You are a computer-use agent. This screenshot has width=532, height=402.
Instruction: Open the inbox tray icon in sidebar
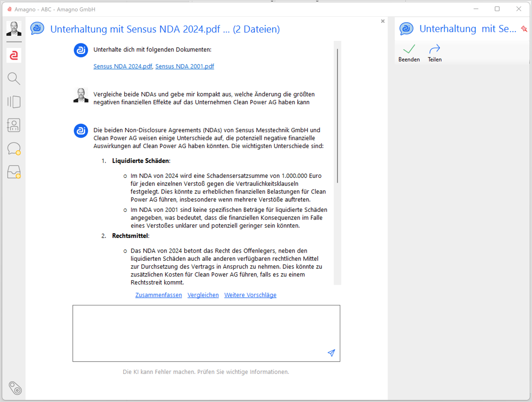[14, 172]
